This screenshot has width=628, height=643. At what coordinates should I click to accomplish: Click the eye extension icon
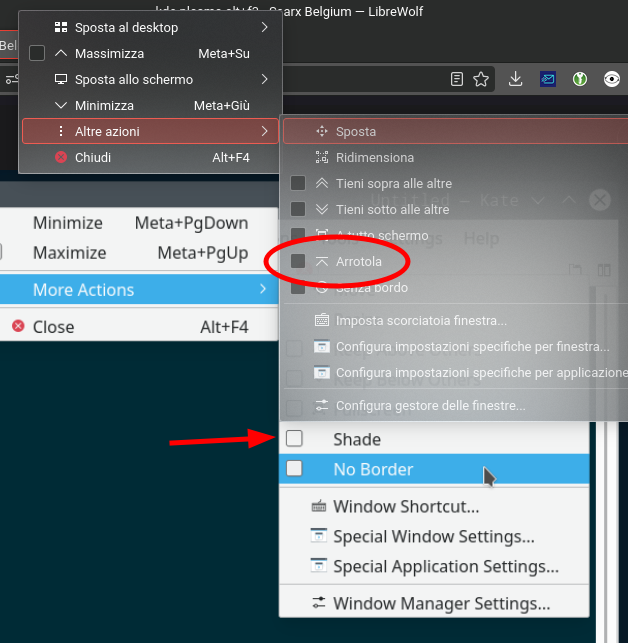pos(612,79)
